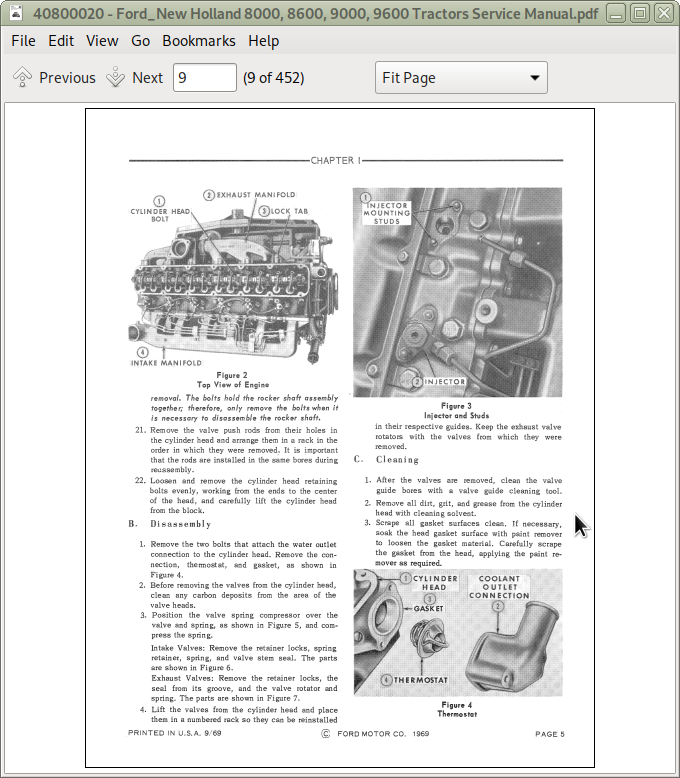Screen dimensions: 680x778
Task: Click the '(9 of 452)' page count text
Action: [x=273, y=77]
